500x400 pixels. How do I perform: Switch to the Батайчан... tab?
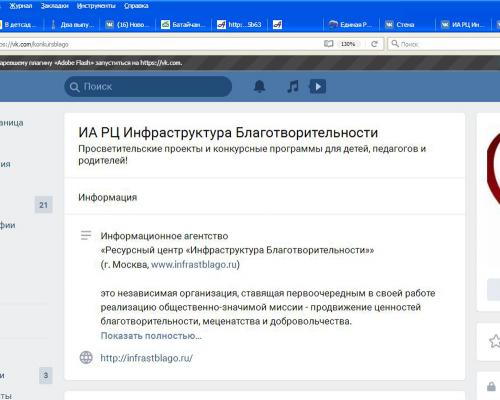coord(184,25)
